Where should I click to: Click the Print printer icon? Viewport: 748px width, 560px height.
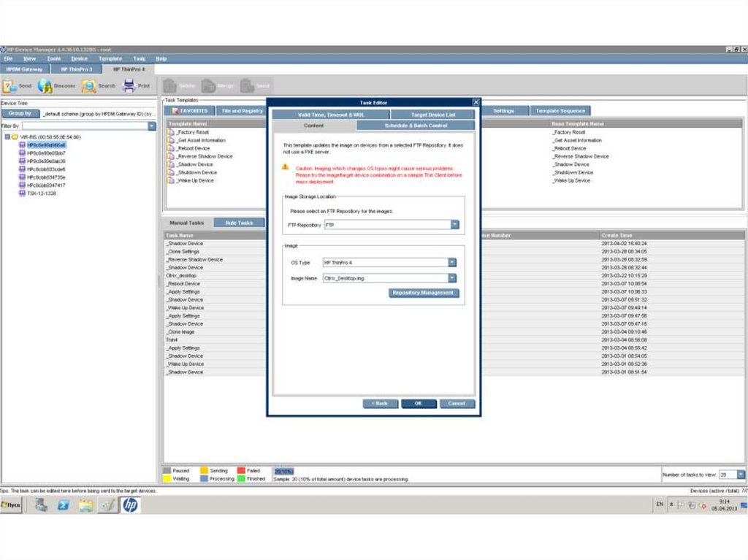click(129, 85)
